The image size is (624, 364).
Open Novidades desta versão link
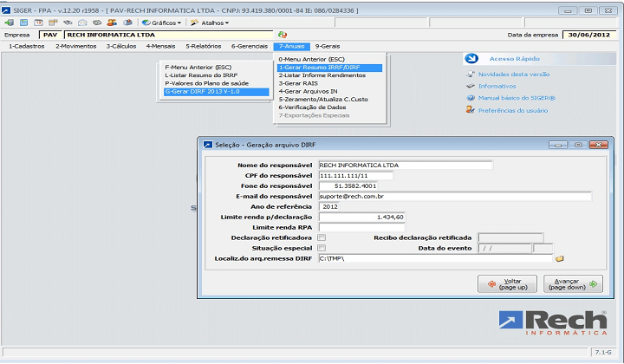point(514,74)
